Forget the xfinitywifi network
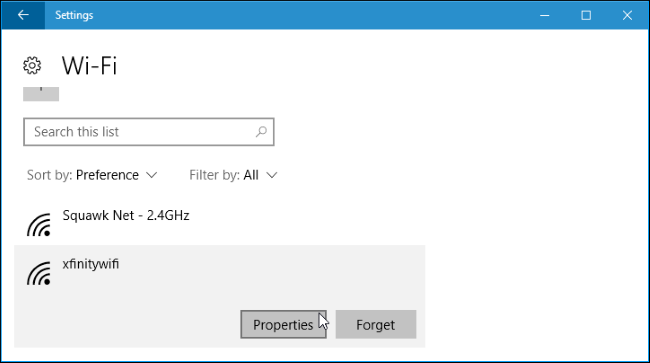 (376, 324)
